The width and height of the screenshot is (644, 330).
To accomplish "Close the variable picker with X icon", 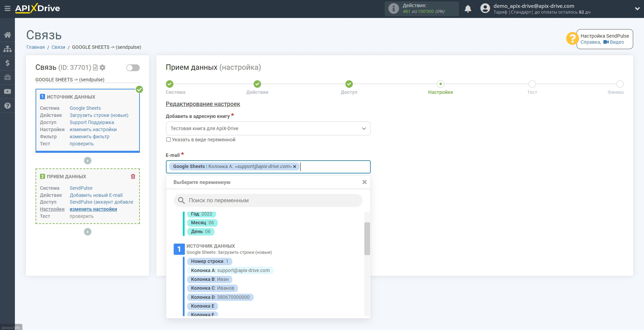I will (364, 182).
